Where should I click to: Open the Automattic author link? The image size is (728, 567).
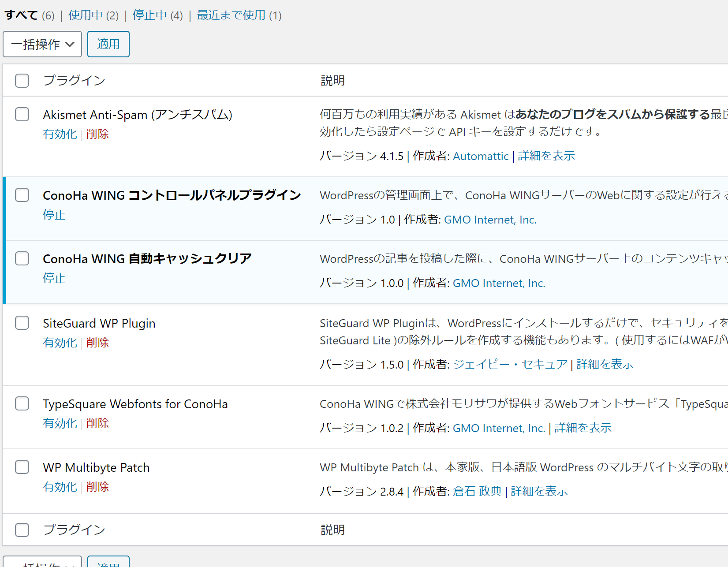481,156
